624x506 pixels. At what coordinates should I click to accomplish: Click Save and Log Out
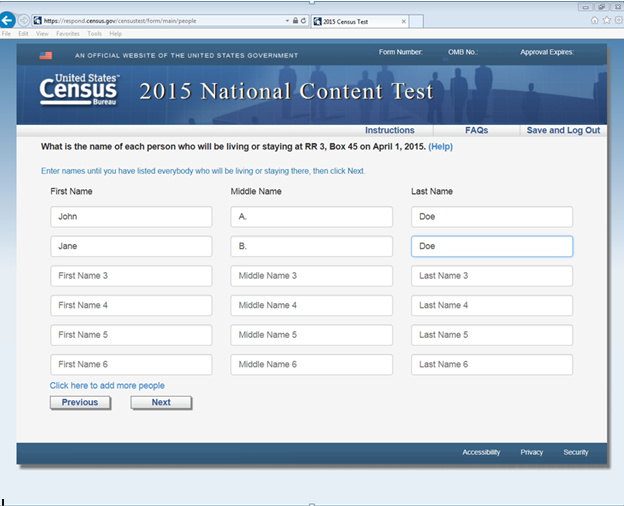(563, 130)
